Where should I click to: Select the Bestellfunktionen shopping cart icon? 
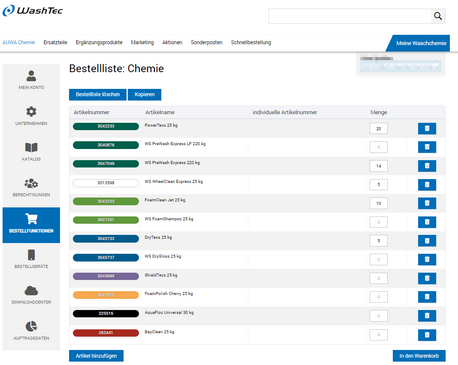point(31,219)
